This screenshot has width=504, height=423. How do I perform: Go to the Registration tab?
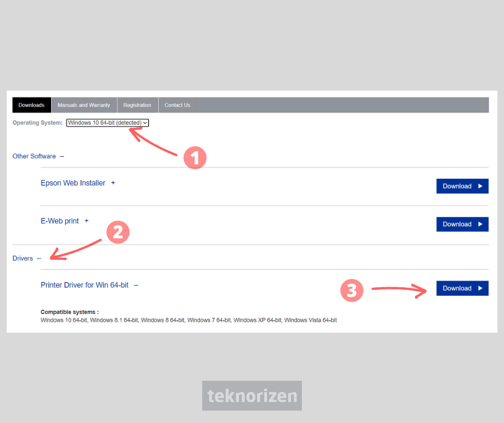click(137, 105)
